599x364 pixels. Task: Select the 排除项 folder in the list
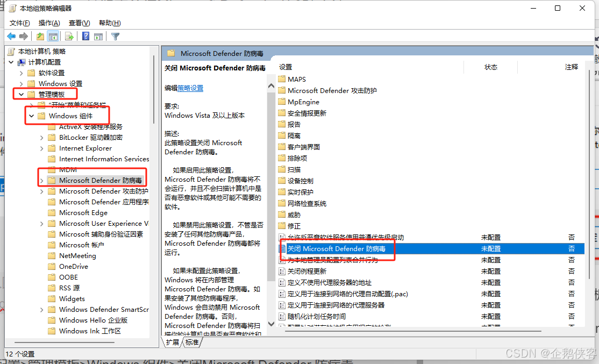pos(297,158)
